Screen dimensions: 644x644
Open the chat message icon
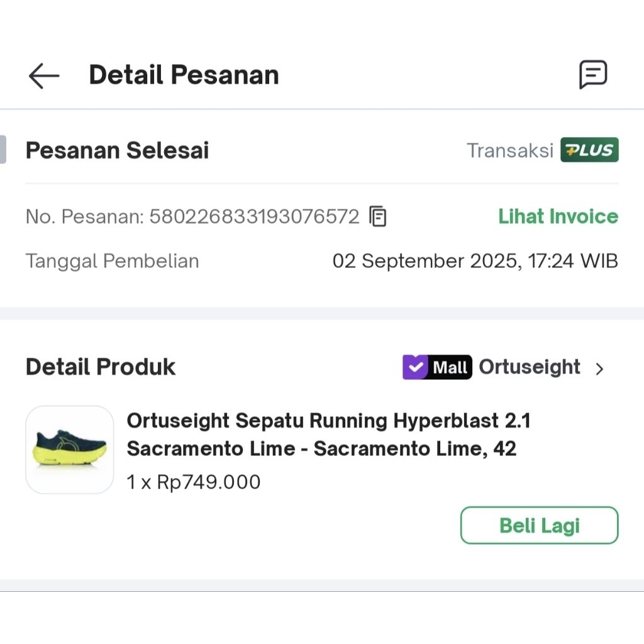coord(593,75)
